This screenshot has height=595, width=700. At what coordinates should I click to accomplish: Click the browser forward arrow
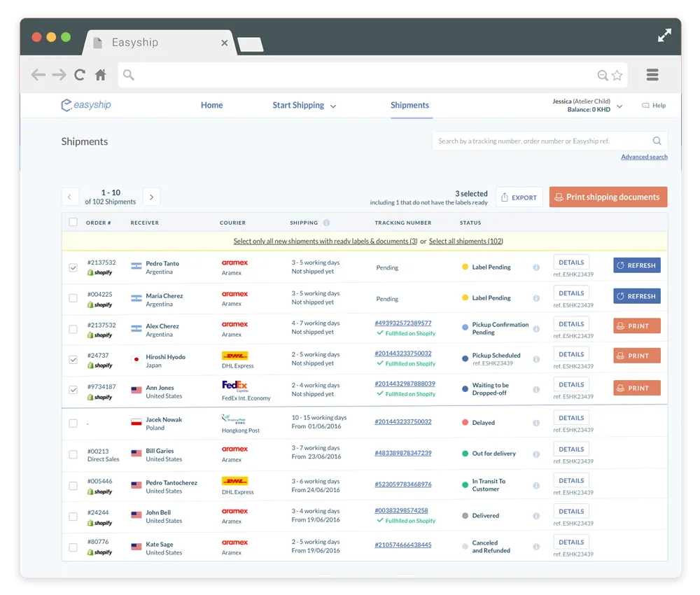tap(59, 74)
